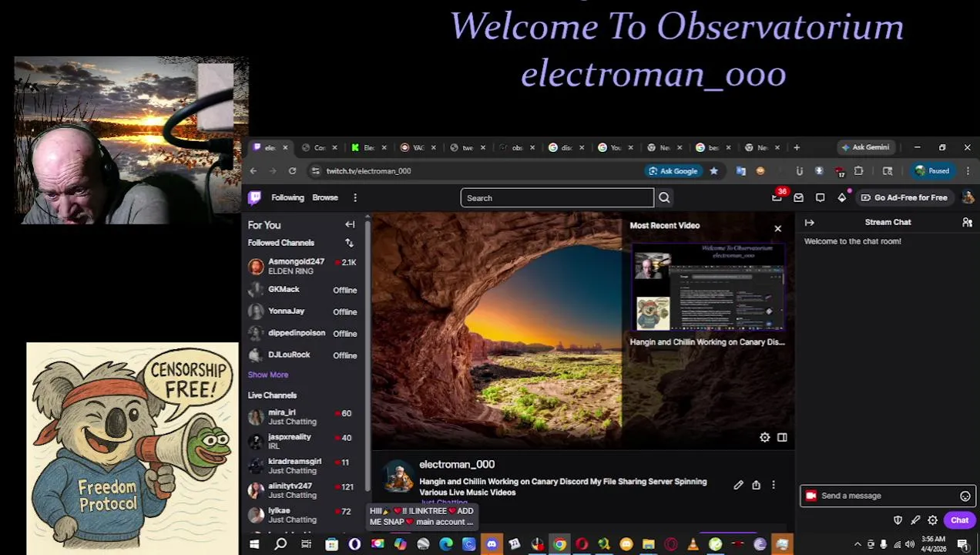
Task: Open the Browse page
Action: 325,198
